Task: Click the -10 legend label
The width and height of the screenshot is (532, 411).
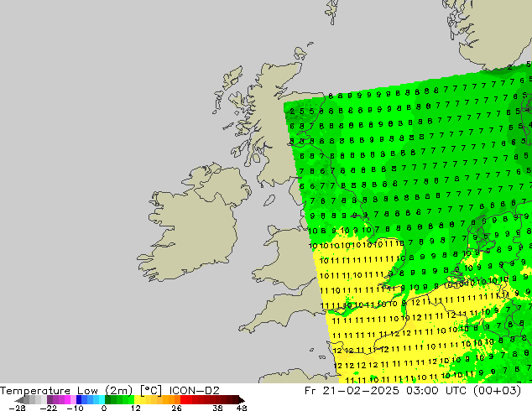Action: [x=76, y=408]
